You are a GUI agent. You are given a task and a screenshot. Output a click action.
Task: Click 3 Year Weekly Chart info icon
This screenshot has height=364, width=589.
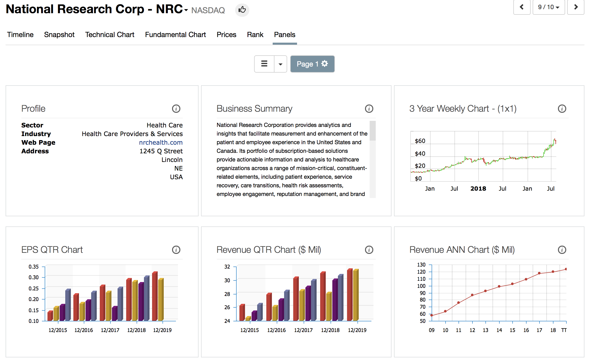[x=562, y=109]
